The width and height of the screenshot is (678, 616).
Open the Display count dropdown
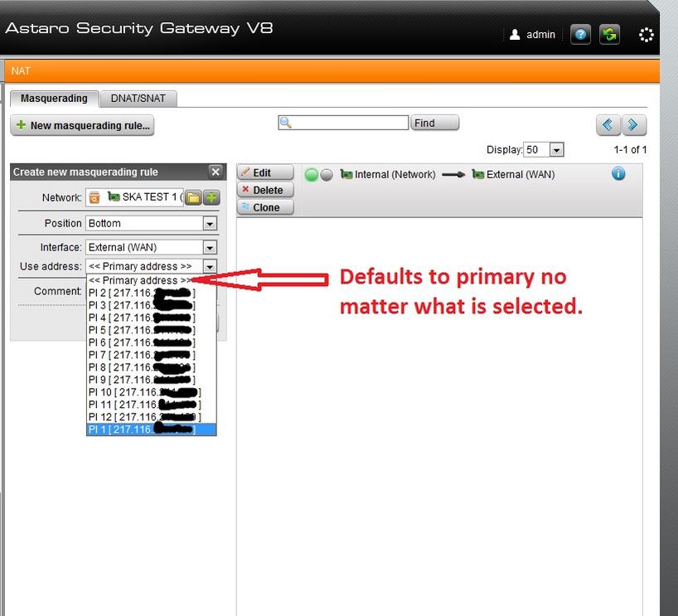coord(556,150)
